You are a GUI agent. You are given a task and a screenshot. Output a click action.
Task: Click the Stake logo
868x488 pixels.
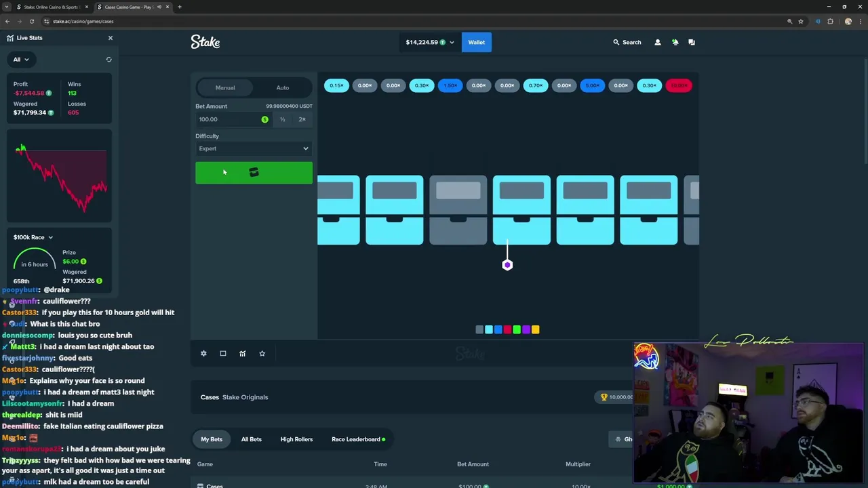[x=205, y=42]
